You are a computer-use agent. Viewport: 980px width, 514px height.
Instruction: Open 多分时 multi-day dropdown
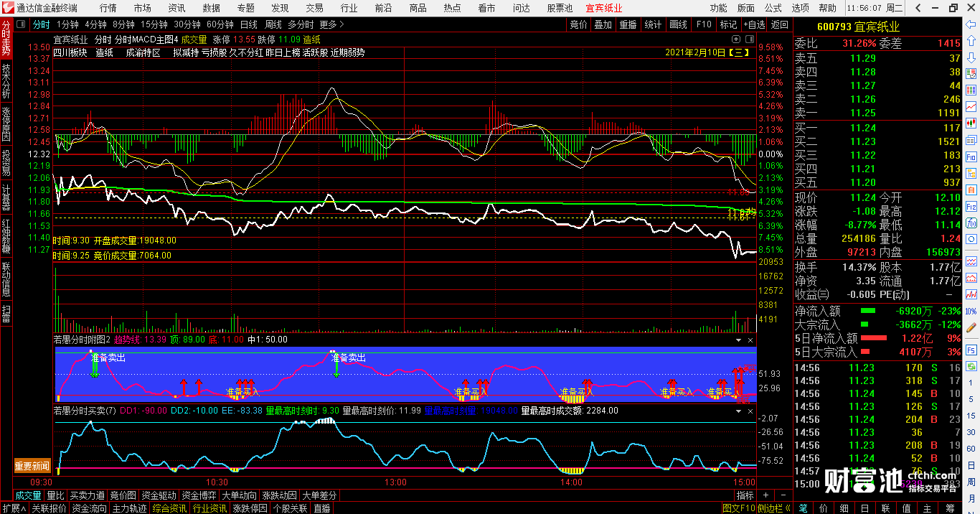(301, 24)
